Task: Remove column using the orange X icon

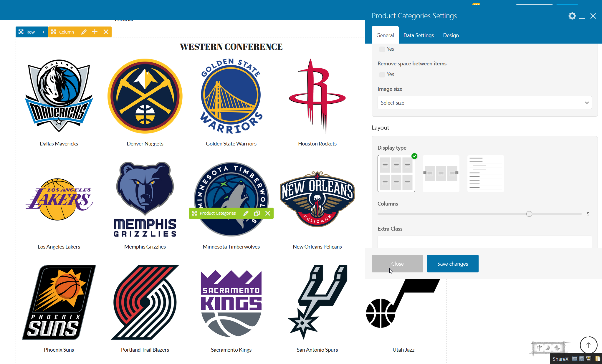Action: tap(106, 32)
